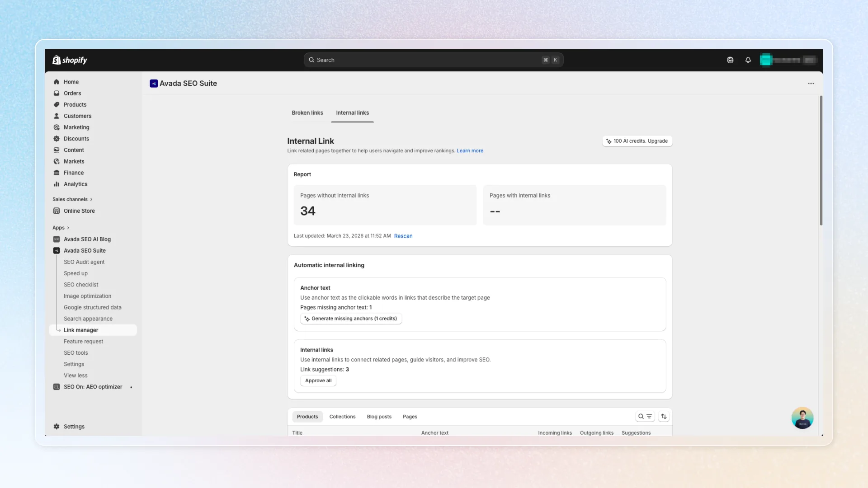Click the Discounts badge icon
Image resolution: width=868 pixels, height=488 pixels.
[57, 139]
